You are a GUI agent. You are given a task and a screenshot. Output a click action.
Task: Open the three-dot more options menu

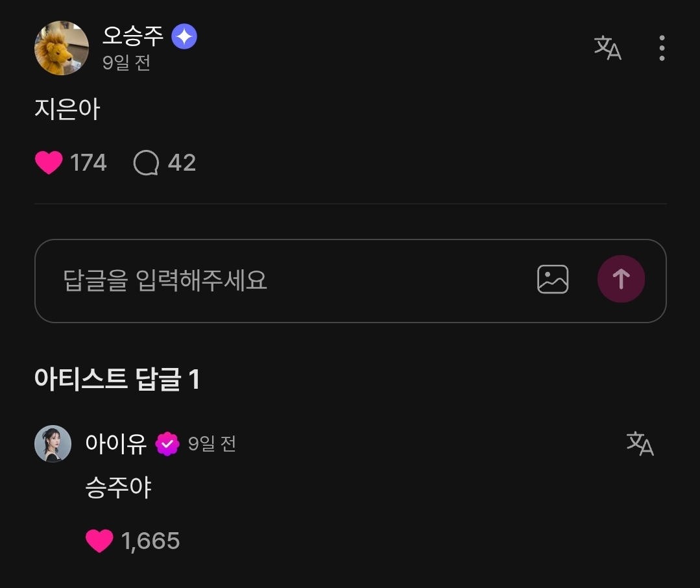(x=662, y=48)
